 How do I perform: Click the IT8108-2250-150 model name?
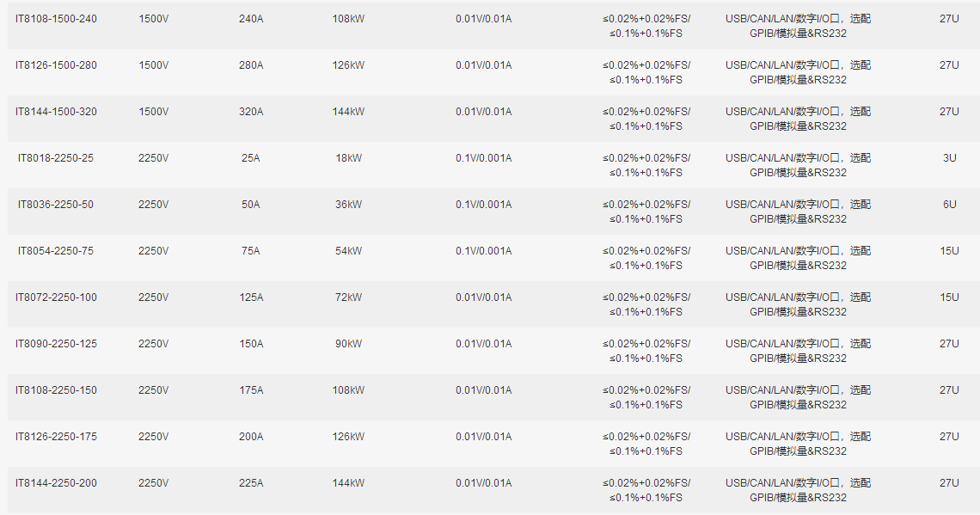56,390
